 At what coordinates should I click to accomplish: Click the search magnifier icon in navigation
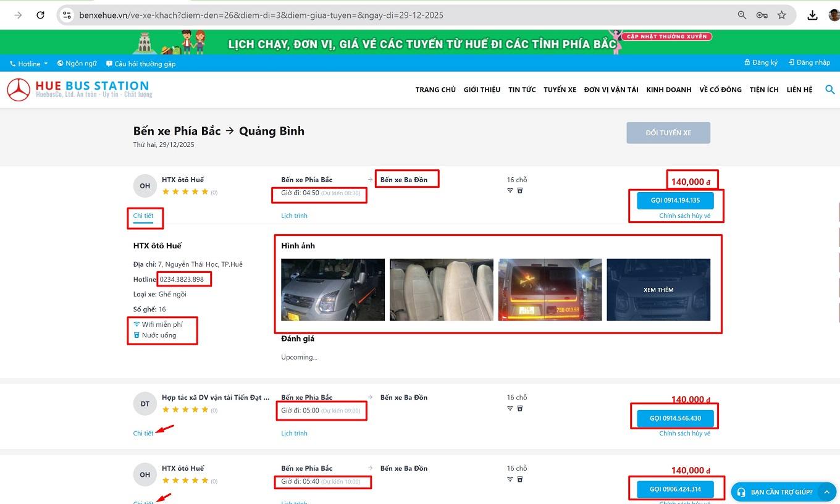(829, 90)
